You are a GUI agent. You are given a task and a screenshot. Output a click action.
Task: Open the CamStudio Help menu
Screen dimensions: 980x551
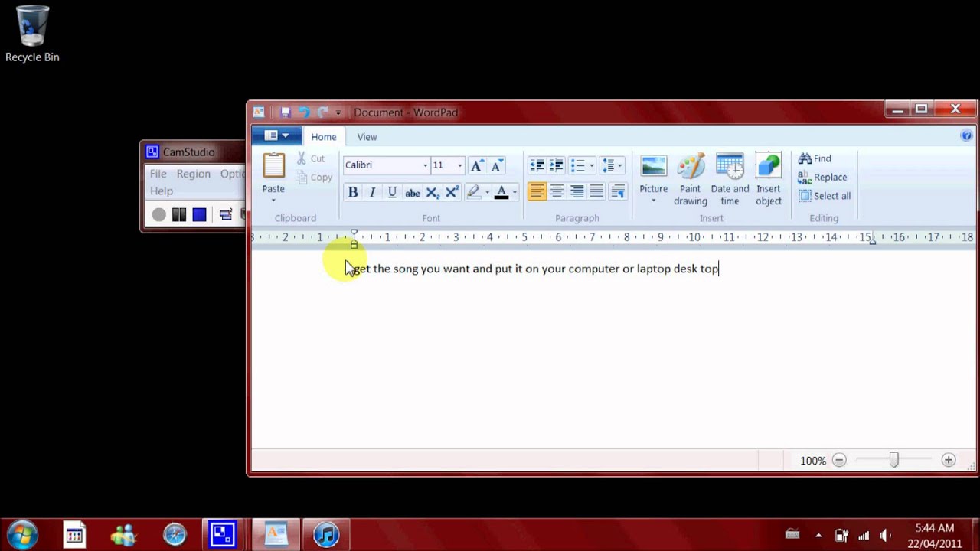point(162,191)
